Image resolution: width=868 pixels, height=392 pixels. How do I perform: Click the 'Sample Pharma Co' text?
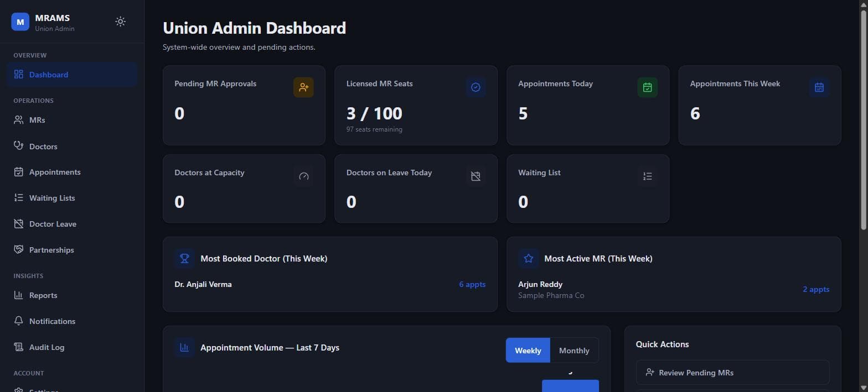point(551,295)
